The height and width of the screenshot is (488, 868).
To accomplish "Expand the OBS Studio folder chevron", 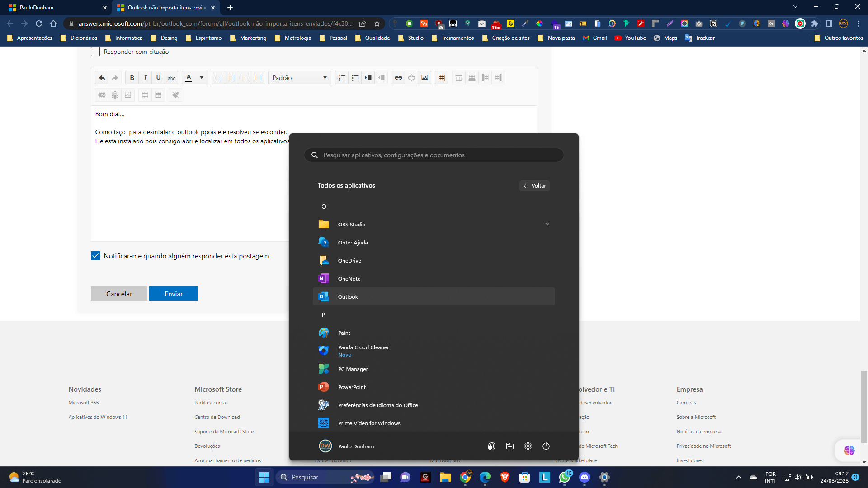I will (547, 224).
